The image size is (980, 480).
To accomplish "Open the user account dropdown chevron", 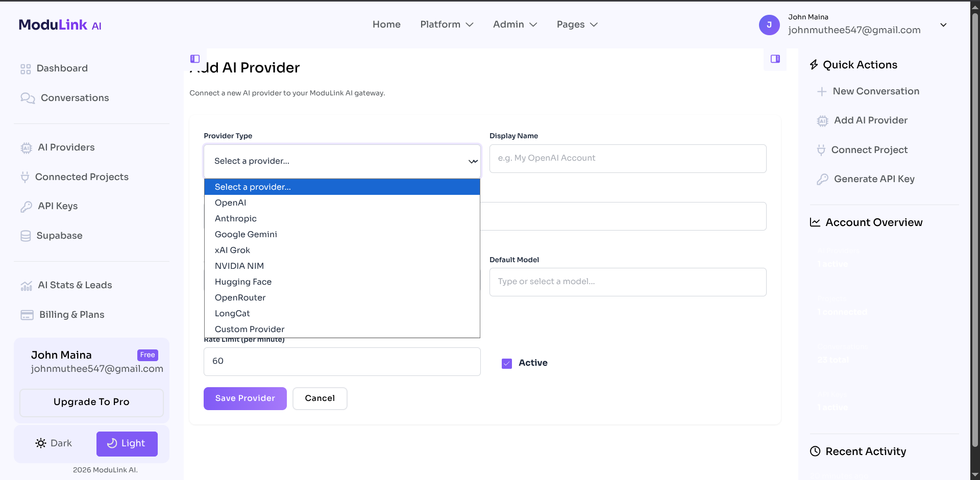I will click(x=943, y=25).
